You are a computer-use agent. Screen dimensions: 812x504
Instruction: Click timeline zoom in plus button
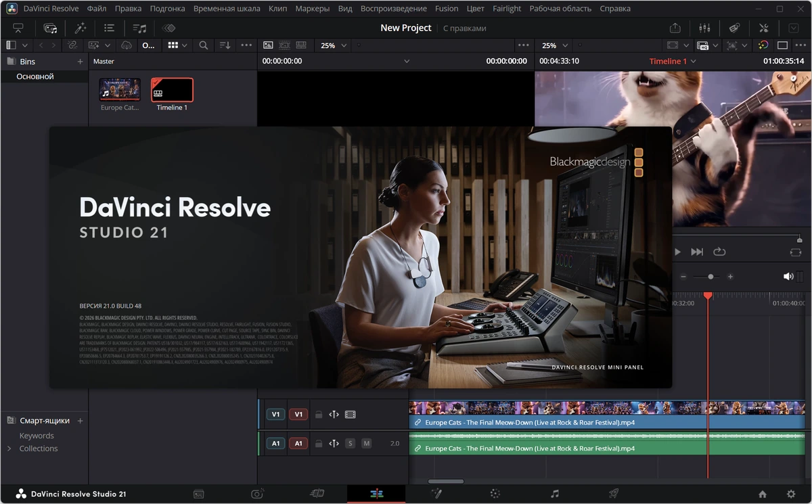pos(730,277)
